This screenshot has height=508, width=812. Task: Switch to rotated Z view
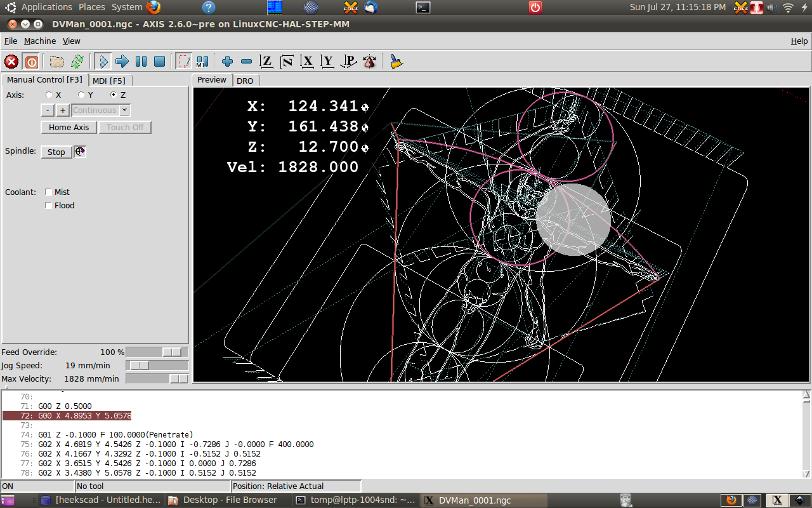[287, 62]
